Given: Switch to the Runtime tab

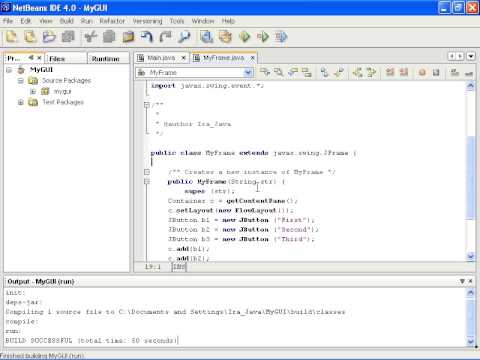Looking at the screenshot, I should pyautogui.click(x=108, y=58).
